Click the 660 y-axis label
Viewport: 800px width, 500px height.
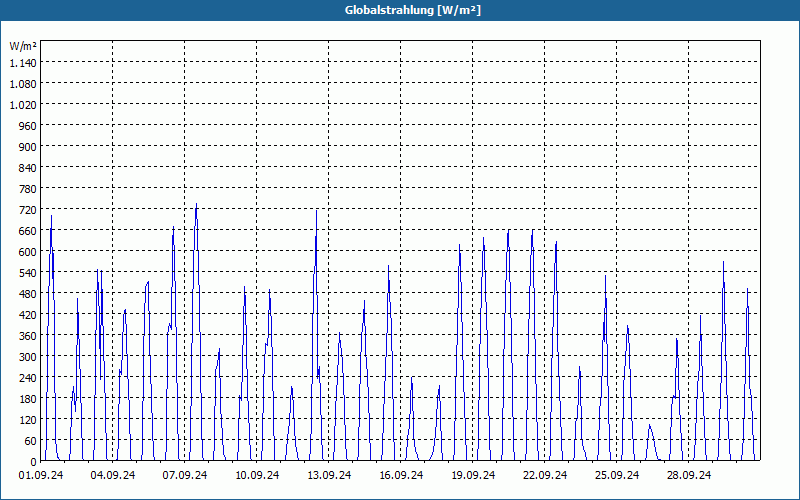point(28,231)
